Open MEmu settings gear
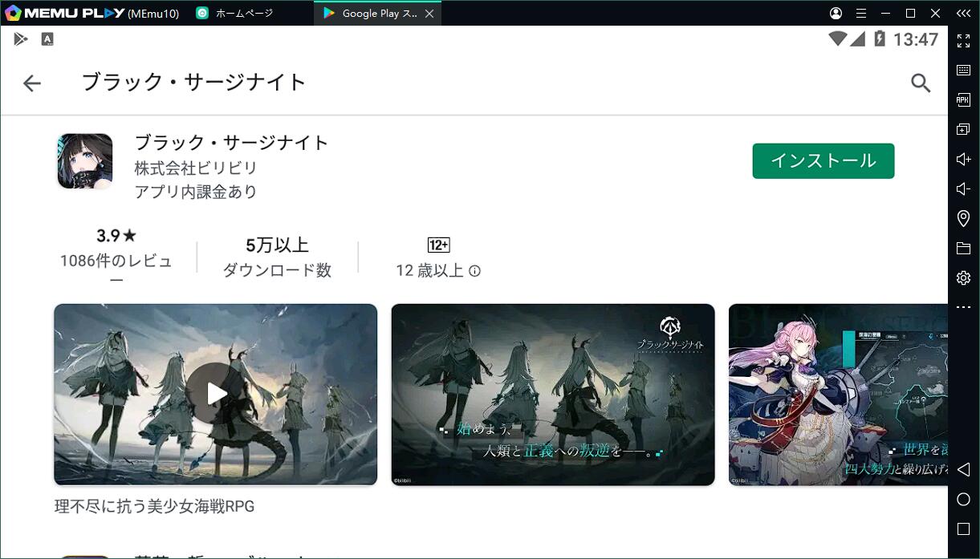This screenshot has width=980, height=559. (963, 278)
